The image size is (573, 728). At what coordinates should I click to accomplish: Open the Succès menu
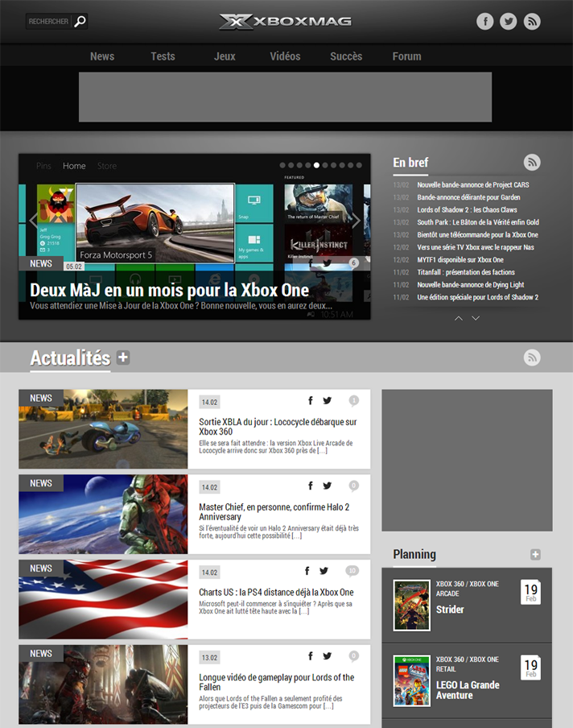(x=346, y=56)
